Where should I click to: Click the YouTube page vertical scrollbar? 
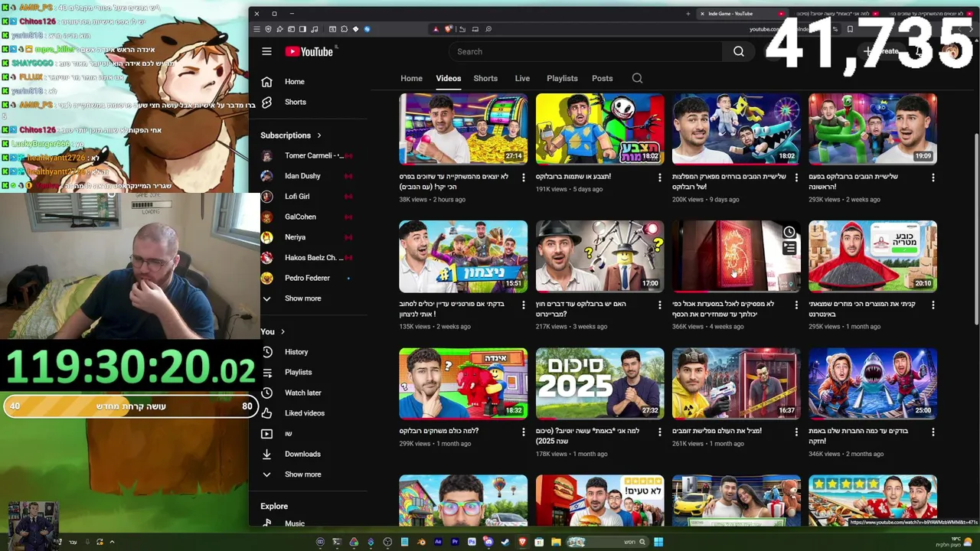[x=975, y=230]
